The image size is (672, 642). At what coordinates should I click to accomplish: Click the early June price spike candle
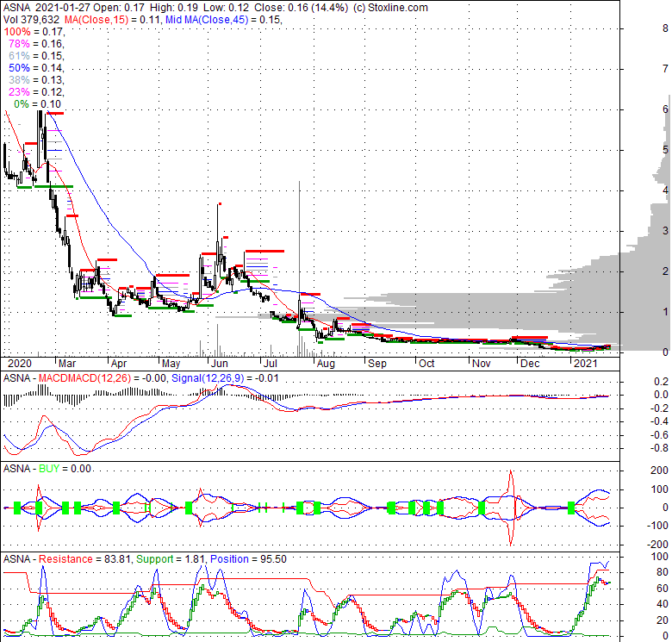(218, 240)
